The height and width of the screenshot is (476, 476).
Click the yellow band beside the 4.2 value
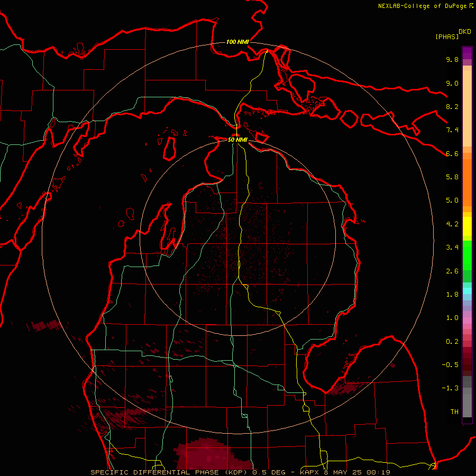467,226
